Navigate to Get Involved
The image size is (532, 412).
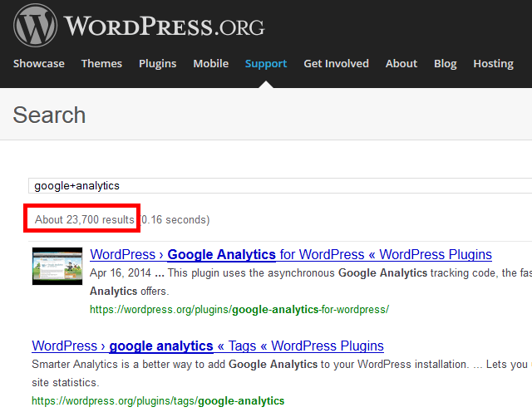[x=336, y=63]
